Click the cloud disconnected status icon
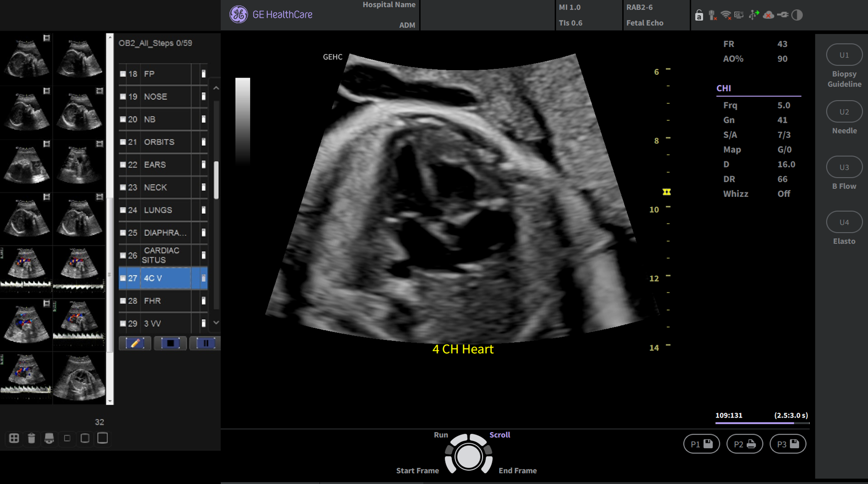868x484 pixels. 768,15
